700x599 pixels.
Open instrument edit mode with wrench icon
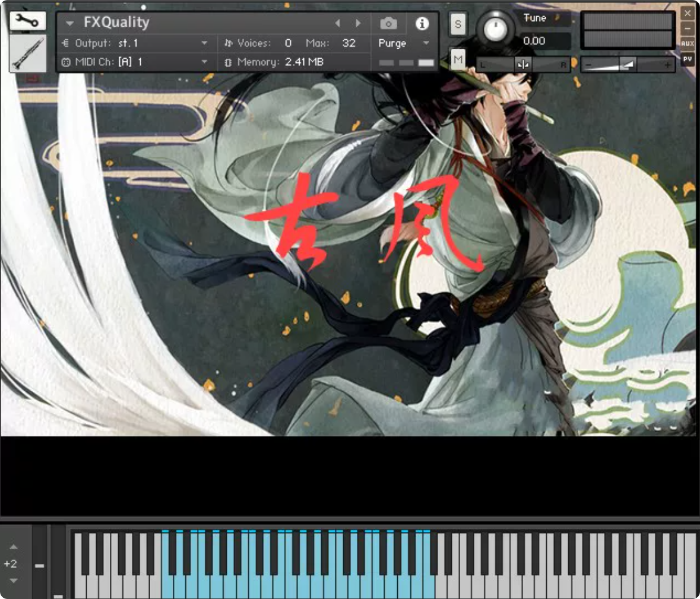point(27,21)
